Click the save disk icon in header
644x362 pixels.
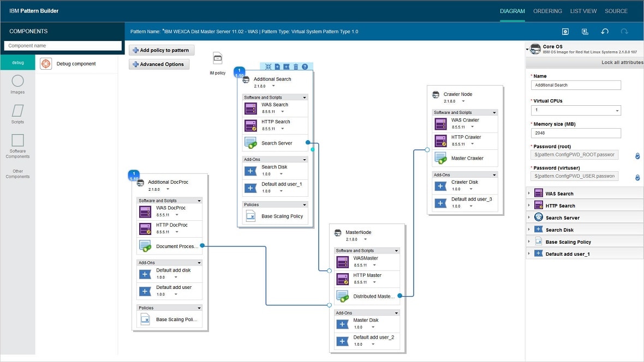565,32
